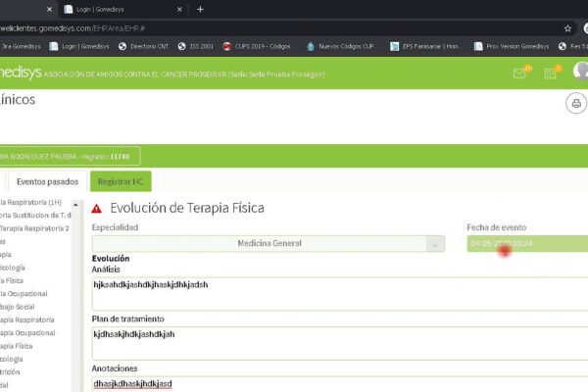This screenshot has width=588, height=392.
Task: Select apia Física sidebar item
Action: [x=16, y=346]
